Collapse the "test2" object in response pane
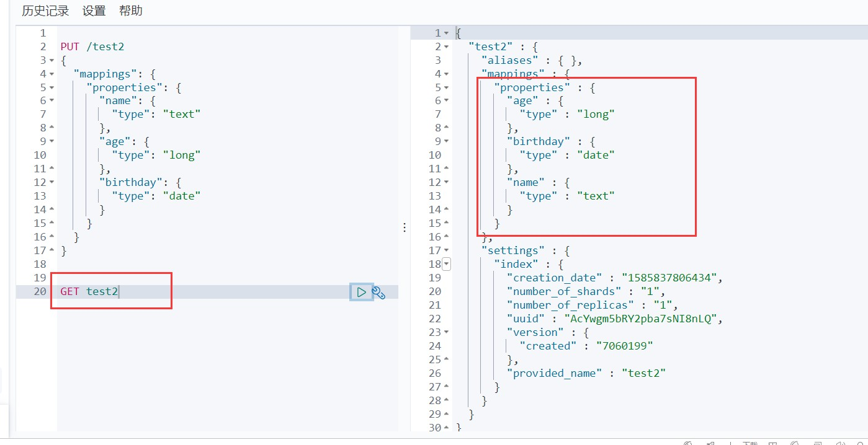The width and height of the screenshot is (868, 445). (447, 47)
